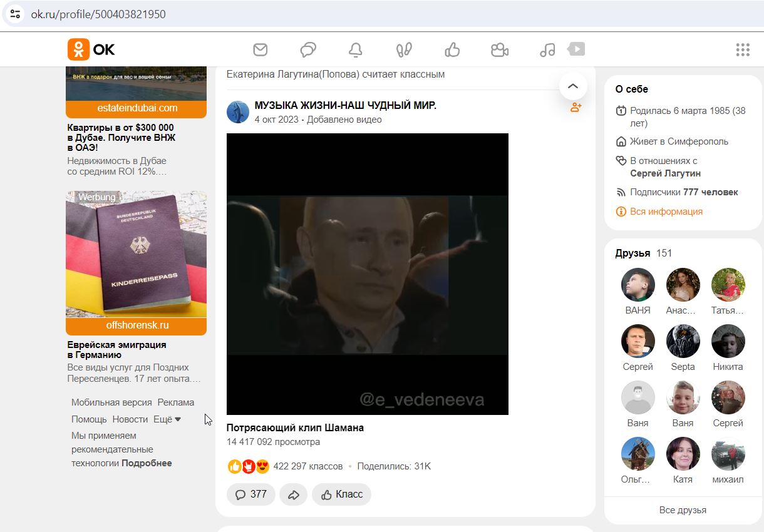This screenshot has height=532, width=764.
Task: Open Discussions via the speech bubbles icon
Action: 308,49
